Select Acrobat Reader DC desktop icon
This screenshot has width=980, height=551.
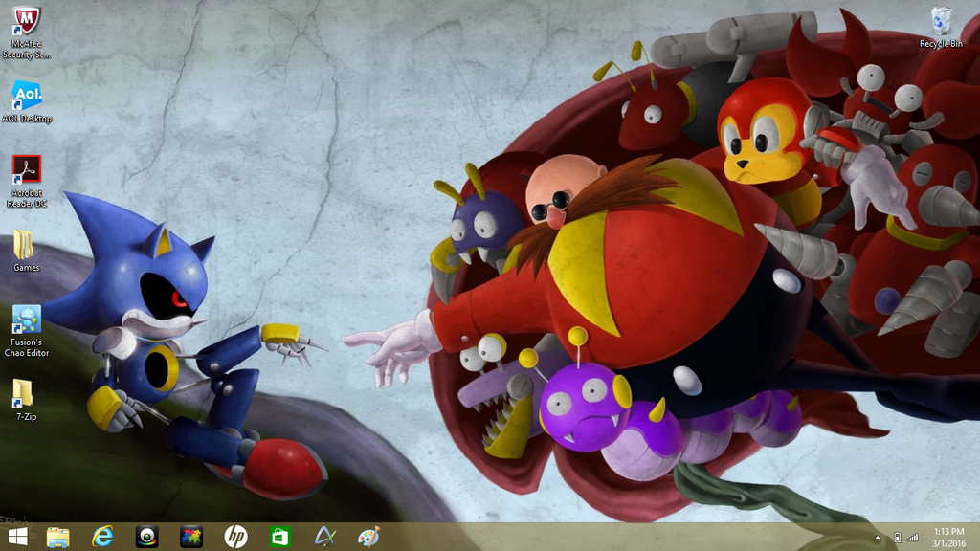pos(26,171)
